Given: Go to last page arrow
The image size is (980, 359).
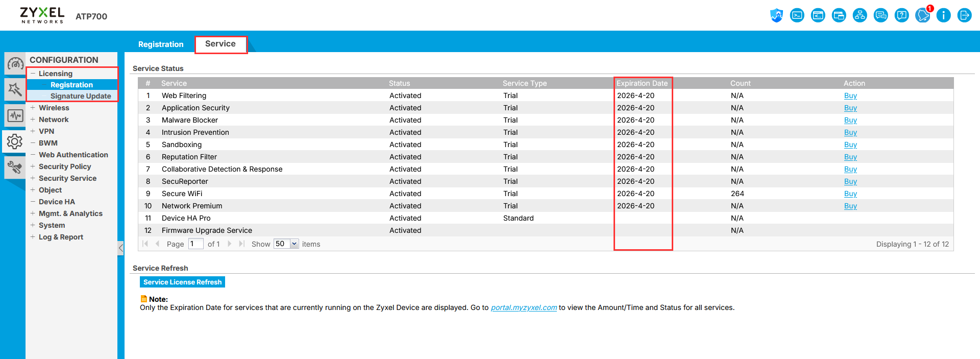Looking at the screenshot, I should tap(242, 244).
